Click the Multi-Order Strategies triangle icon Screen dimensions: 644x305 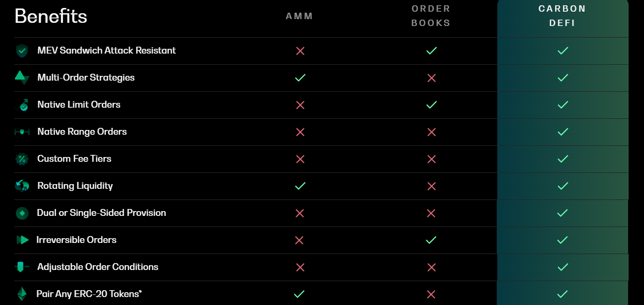point(22,77)
